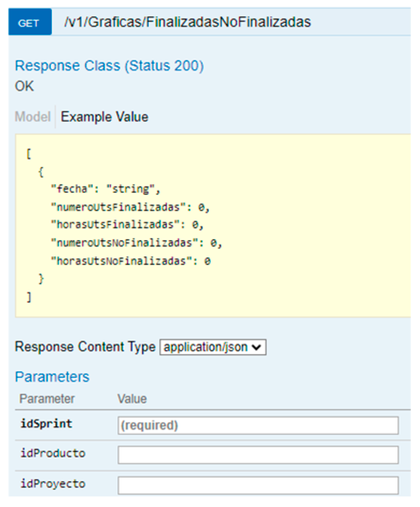Click the blue GET method badge

pos(29,23)
